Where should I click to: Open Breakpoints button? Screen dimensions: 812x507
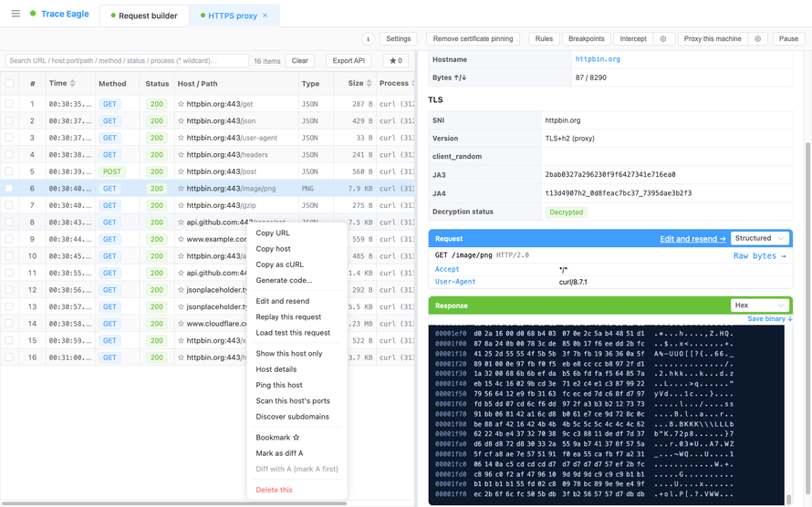click(x=587, y=39)
